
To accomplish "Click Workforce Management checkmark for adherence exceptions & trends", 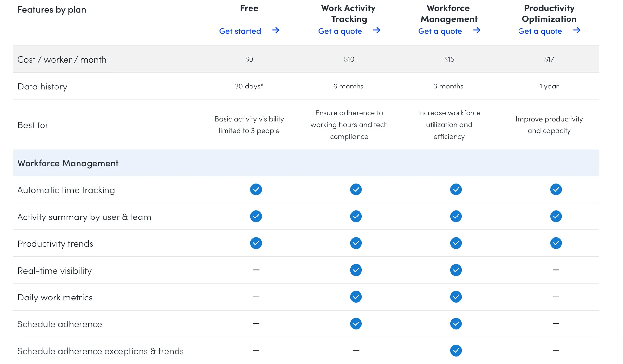I will tap(456, 350).
